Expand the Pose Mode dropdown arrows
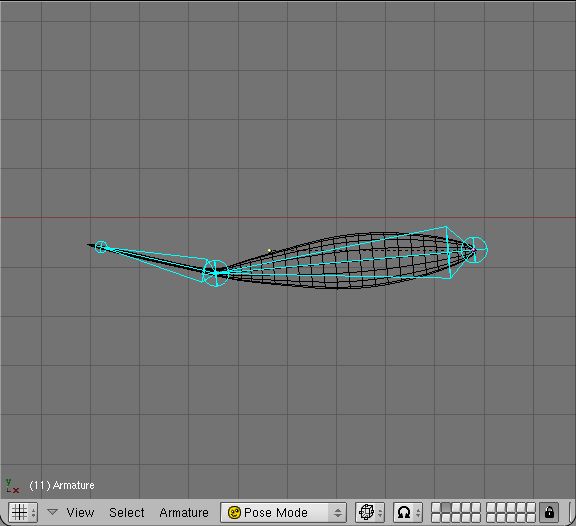576x526 pixels. point(338,512)
